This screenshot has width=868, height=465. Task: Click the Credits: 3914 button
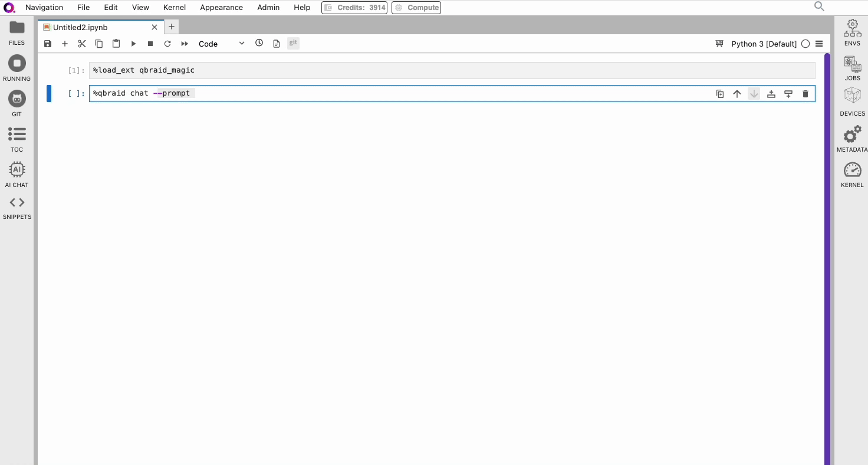[x=354, y=8]
